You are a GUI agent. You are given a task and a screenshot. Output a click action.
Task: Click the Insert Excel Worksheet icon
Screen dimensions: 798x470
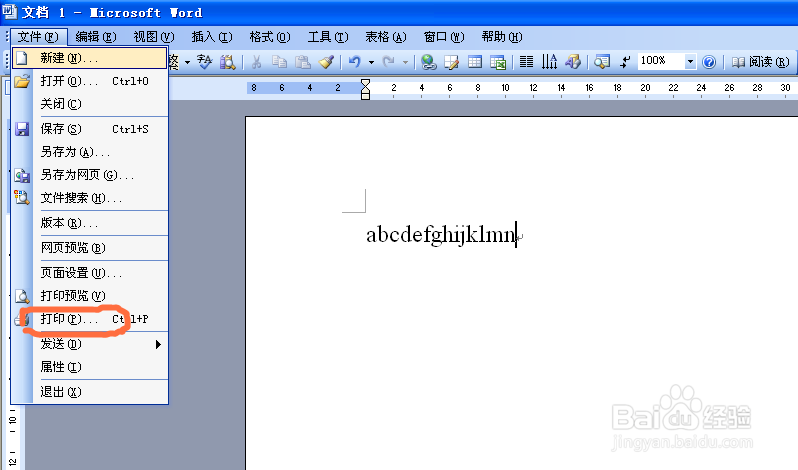tap(498, 62)
